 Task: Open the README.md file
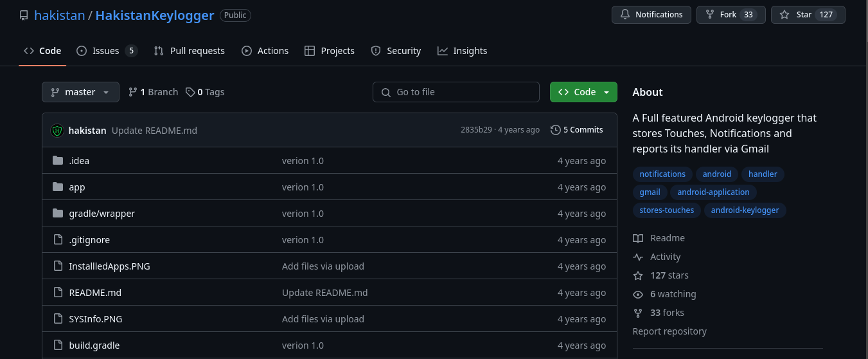pyautogui.click(x=95, y=293)
